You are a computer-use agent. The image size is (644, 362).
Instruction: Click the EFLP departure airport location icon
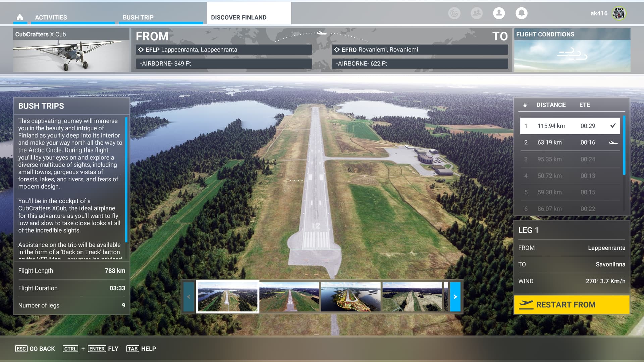[141, 50]
